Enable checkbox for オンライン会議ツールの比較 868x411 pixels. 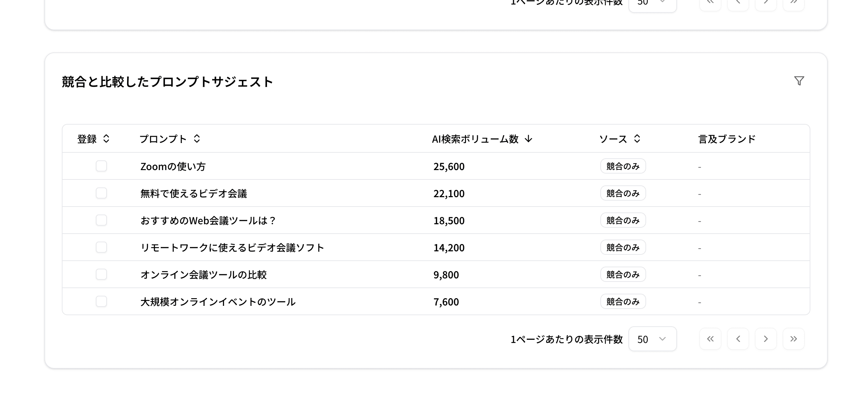(101, 275)
